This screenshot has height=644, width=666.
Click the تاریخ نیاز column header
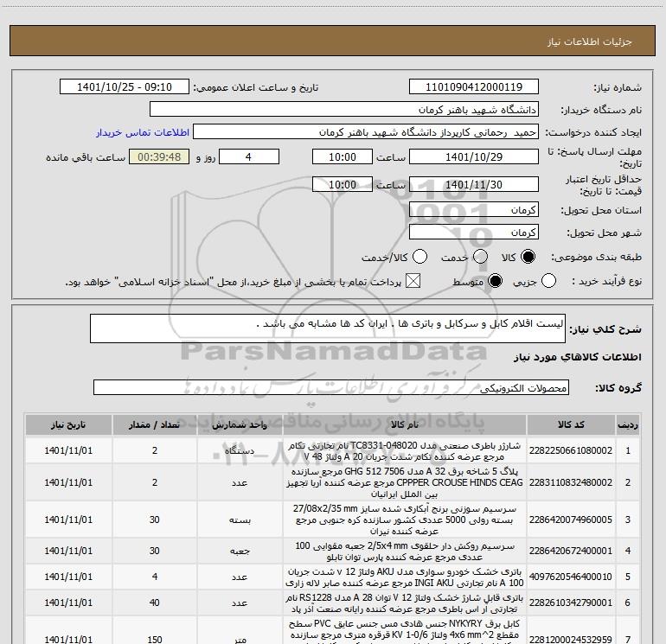[x=68, y=425]
